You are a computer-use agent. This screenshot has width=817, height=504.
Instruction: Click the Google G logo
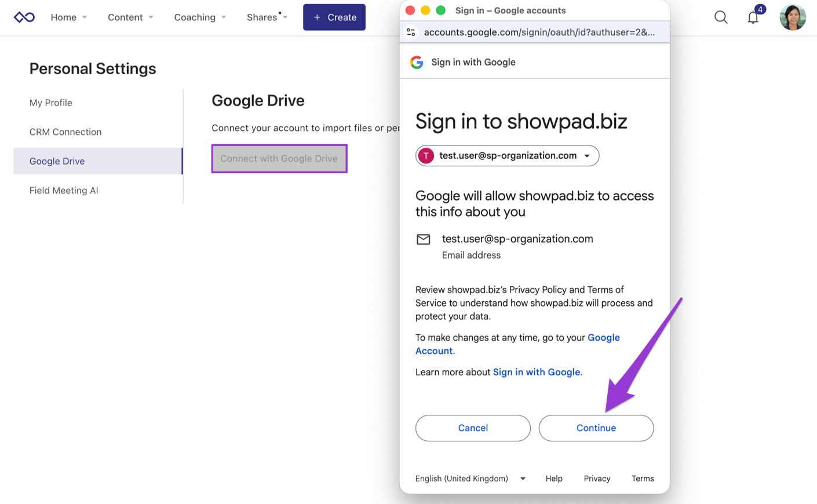417,62
